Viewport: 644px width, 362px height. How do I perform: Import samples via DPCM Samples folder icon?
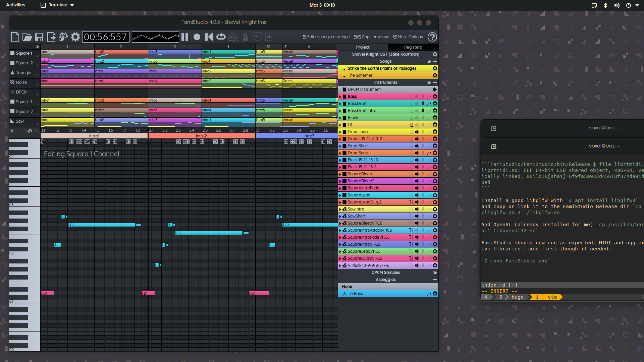(x=435, y=273)
